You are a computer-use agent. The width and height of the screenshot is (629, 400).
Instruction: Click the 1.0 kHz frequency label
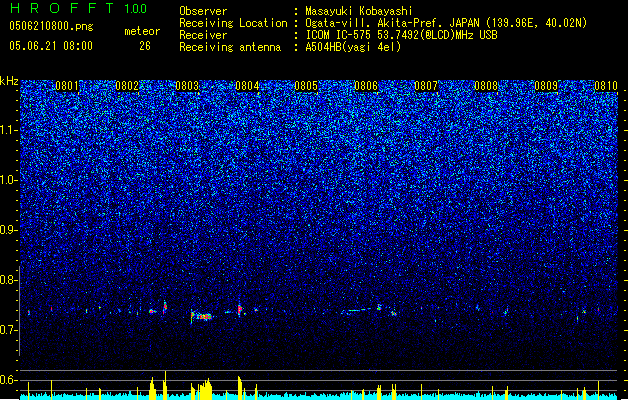(x=8, y=180)
